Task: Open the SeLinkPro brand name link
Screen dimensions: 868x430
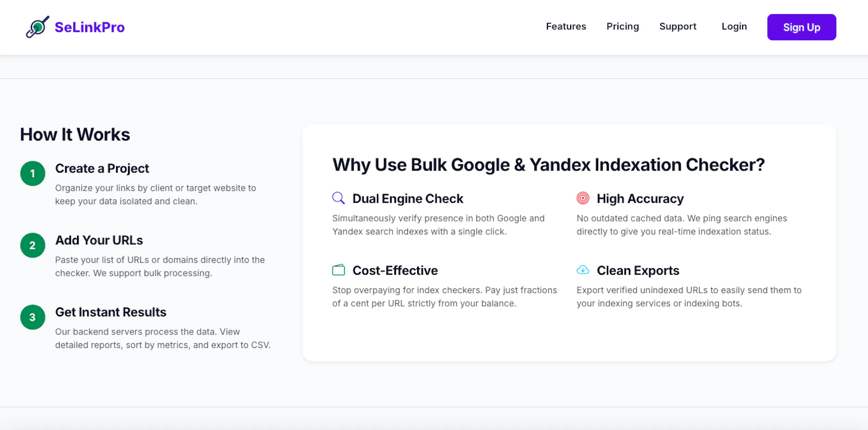Action: [90, 27]
